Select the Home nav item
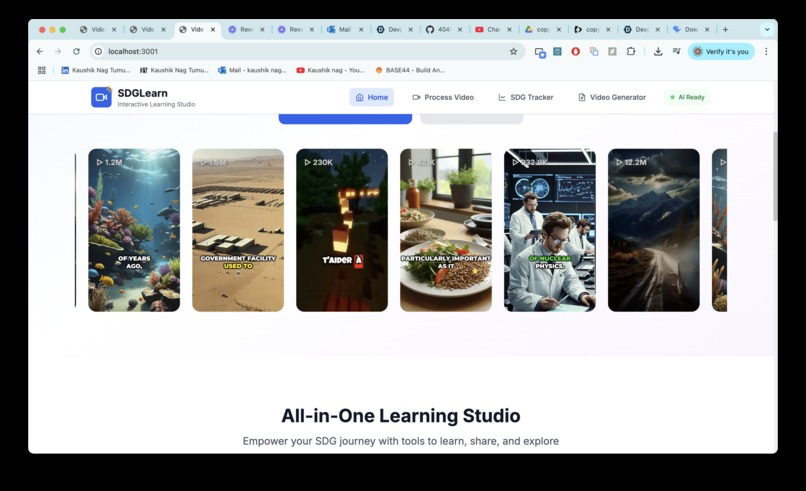806x491 pixels. pyautogui.click(x=372, y=97)
